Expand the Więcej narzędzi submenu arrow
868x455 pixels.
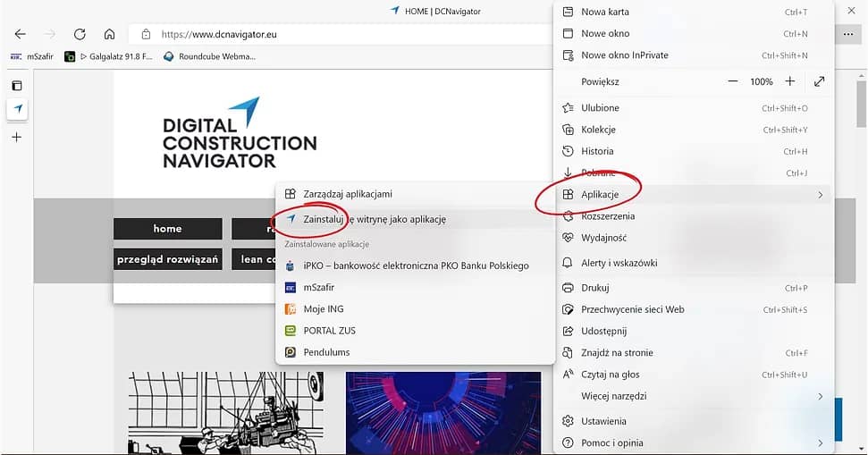821,396
